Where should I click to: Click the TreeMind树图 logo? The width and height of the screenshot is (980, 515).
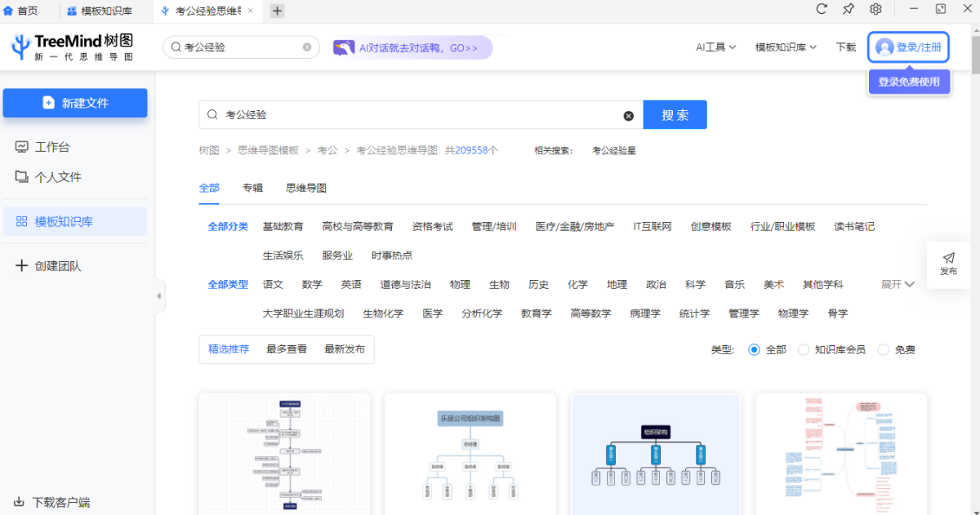tap(72, 47)
